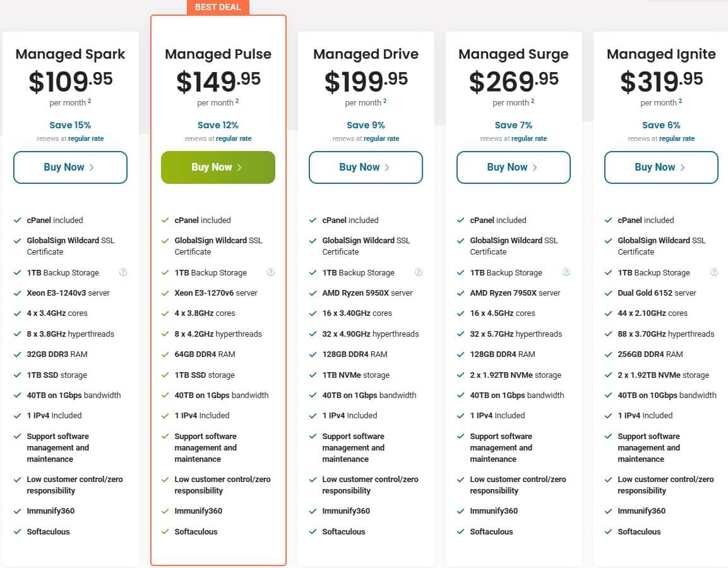Click help icon beside Managed Surge Backup Storage
Screen dimensions: 728x568
(x=566, y=272)
